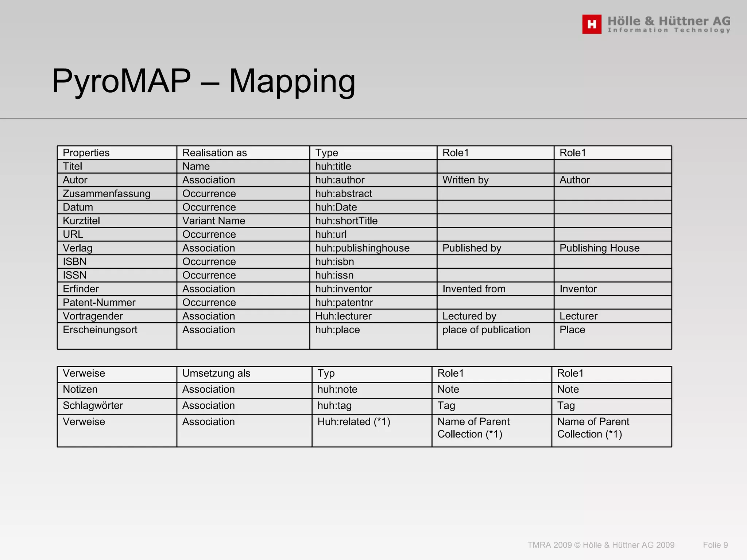747x560 pixels.
Task: Click the TMRA 2009 copyright footer text
Action: [x=601, y=545]
